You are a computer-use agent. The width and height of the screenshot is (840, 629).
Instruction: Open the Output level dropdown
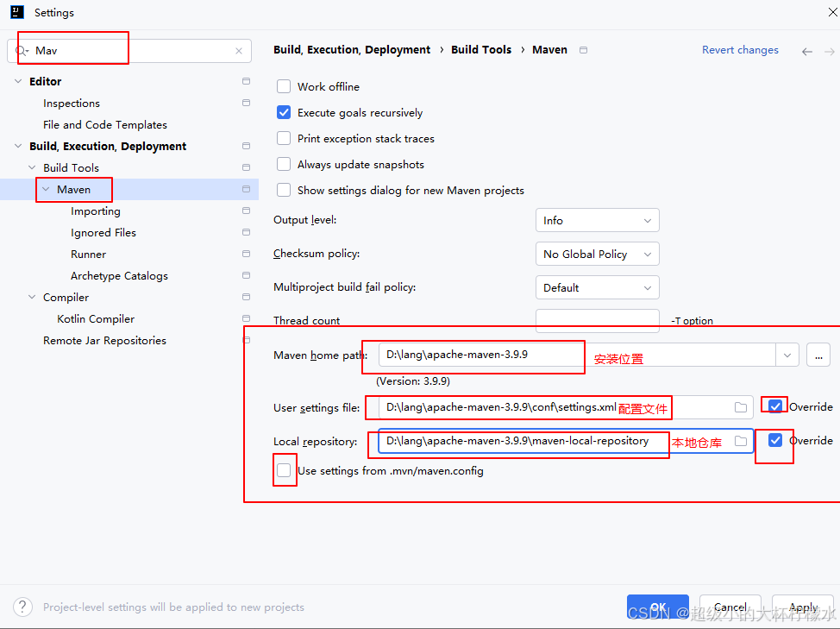click(597, 221)
